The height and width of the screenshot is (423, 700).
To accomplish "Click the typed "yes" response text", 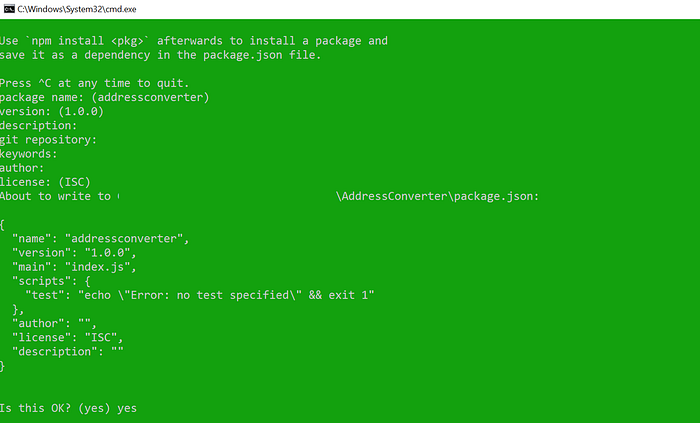I will 127,408.
